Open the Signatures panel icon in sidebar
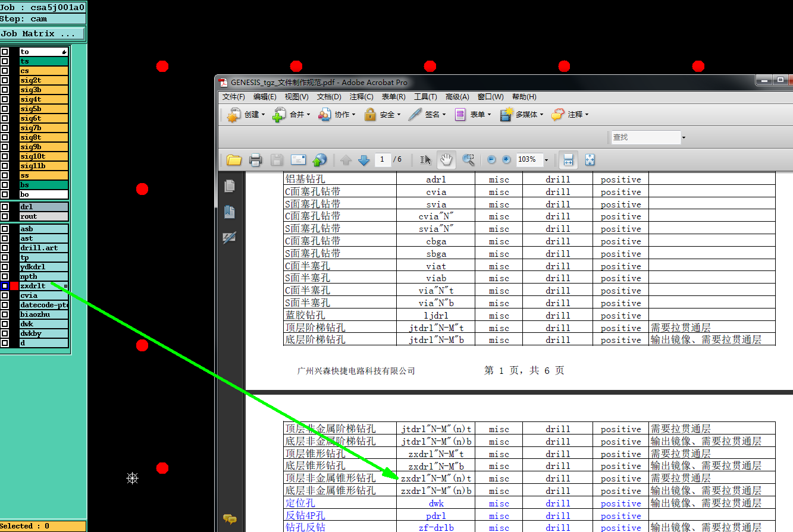Screen dimensions: 793x532 coord(229,237)
